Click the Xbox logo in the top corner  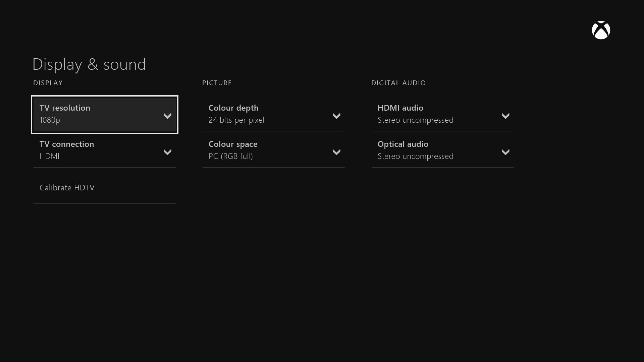(601, 30)
